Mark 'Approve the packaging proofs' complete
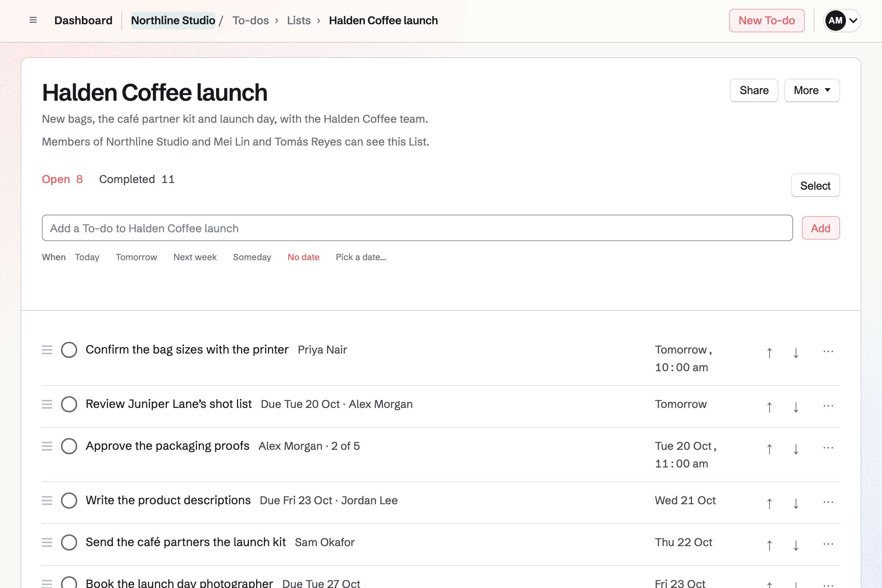 click(x=69, y=446)
